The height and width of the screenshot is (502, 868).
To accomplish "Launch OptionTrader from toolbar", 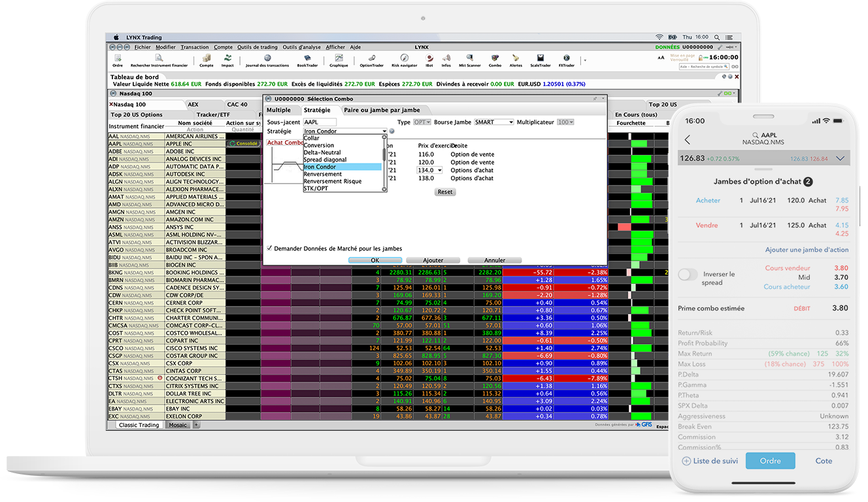I will coord(371,60).
